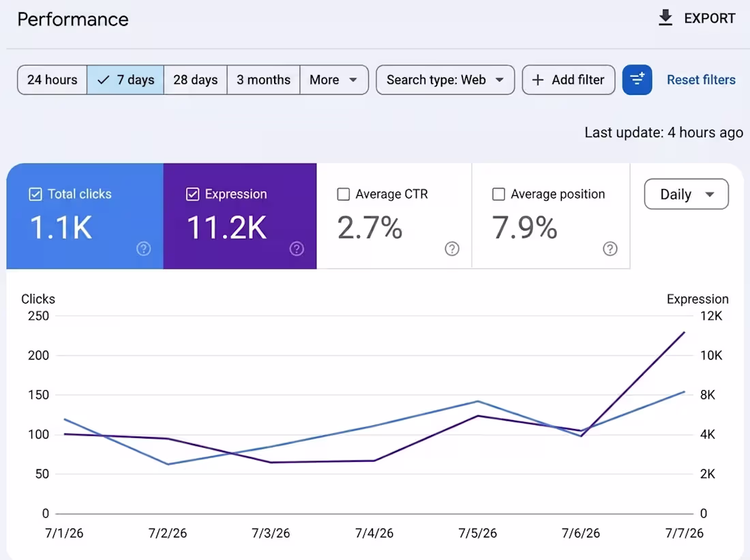
Task: Open the Daily granularity dropdown
Action: point(687,194)
